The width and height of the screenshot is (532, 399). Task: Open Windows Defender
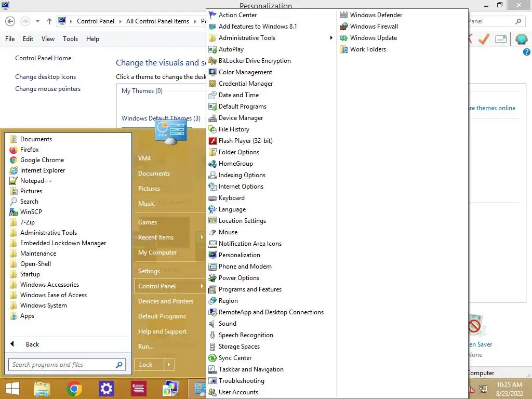(x=376, y=15)
